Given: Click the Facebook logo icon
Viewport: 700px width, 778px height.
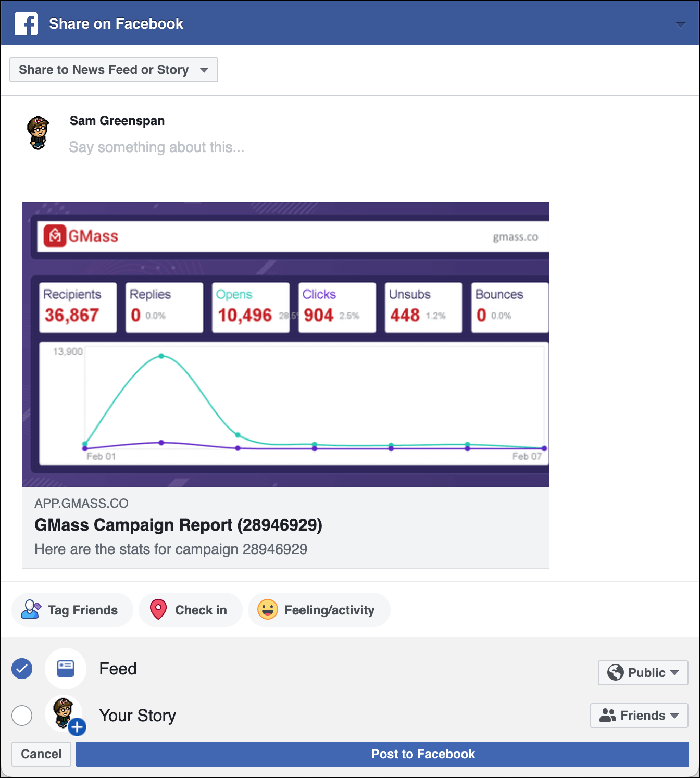Looking at the screenshot, I should point(26,24).
